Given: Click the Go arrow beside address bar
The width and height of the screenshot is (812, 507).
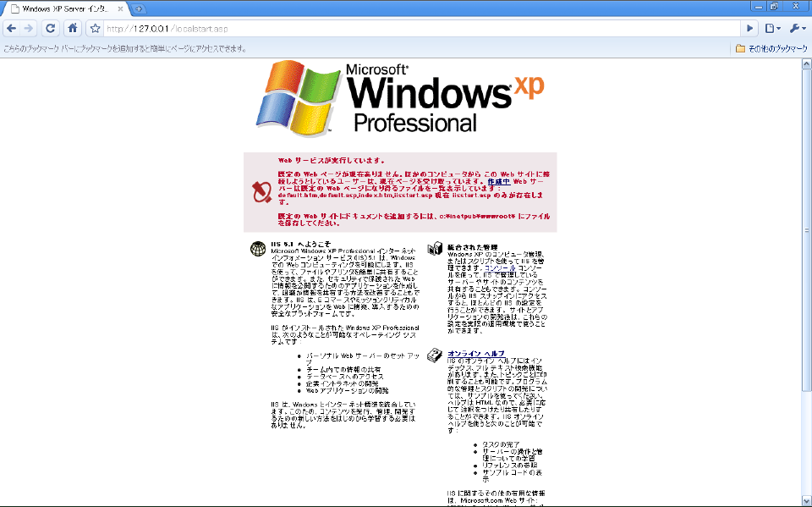Looking at the screenshot, I should point(749,29).
